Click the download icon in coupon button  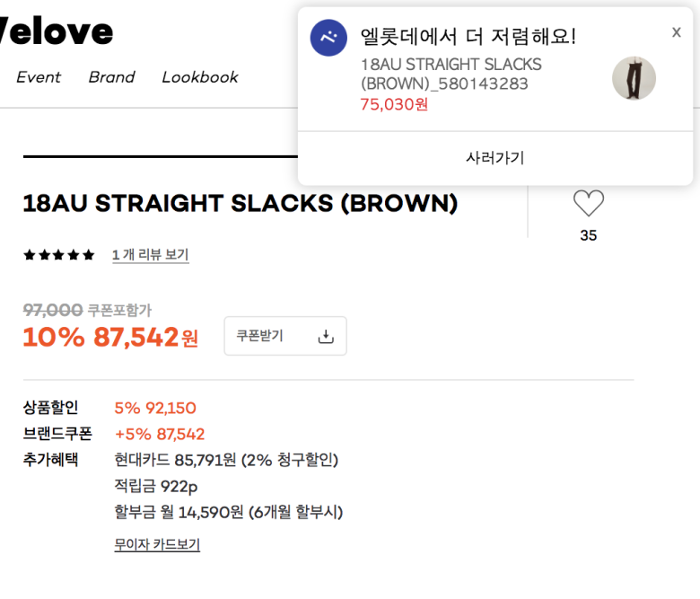326,336
